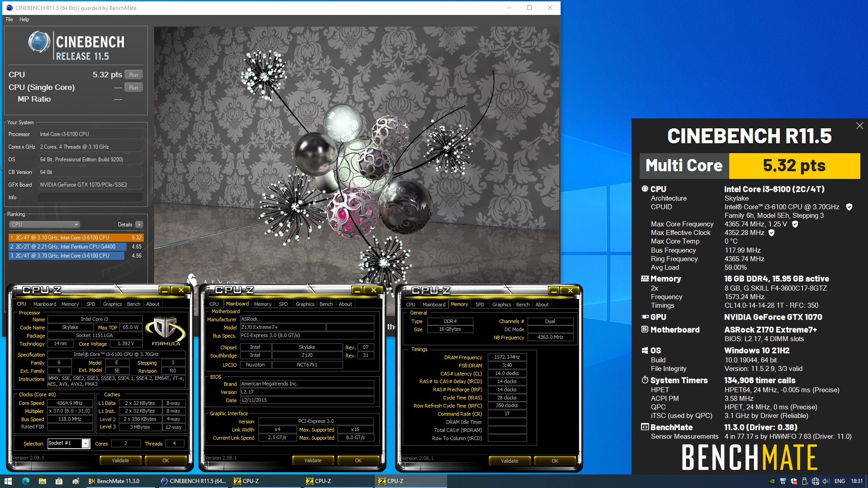Image resolution: width=868 pixels, height=488 pixels.
Task: Switch to CINEBENCH R11.5 taskbar button
Action: 193,481
